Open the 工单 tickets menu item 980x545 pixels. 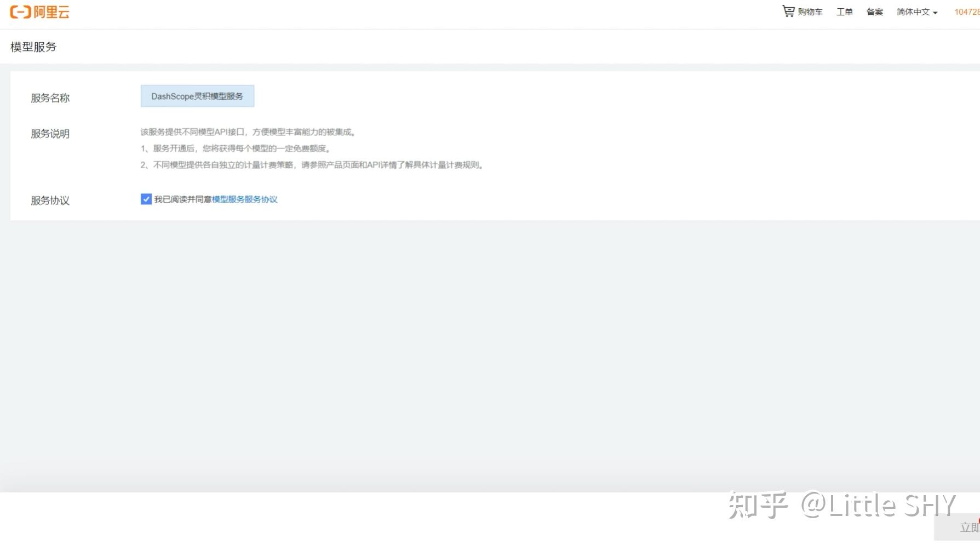[844, 12]
